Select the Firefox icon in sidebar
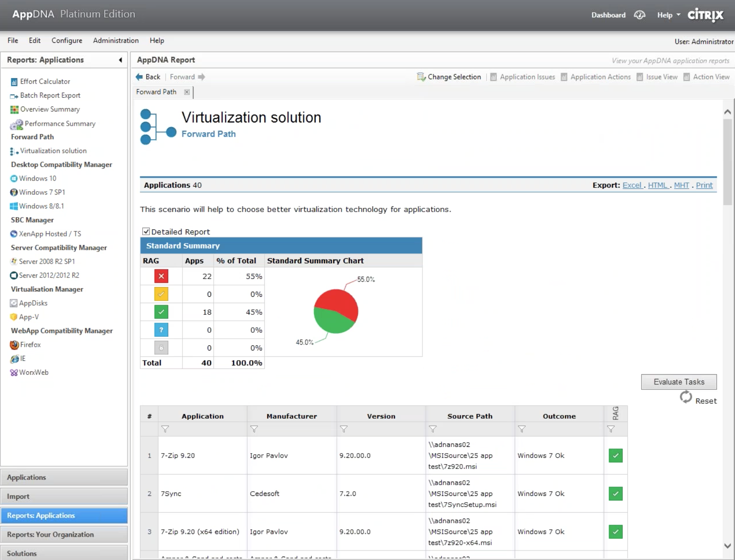This screenshot has width=735, height=560. [14, 345]
